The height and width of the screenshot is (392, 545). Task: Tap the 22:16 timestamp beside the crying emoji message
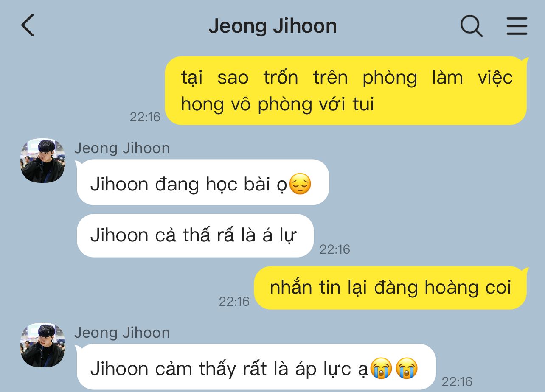[457, 382]
